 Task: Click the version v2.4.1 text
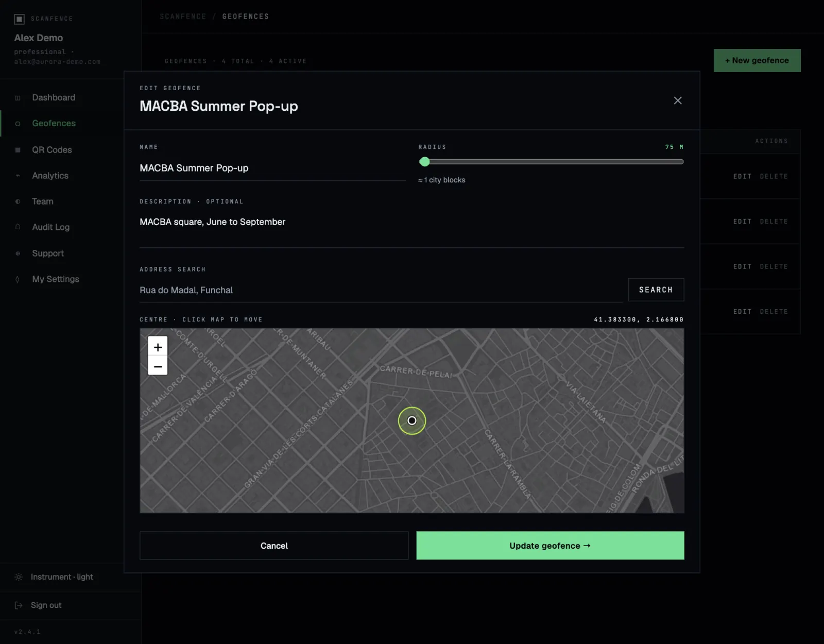(x=27, y=632)
